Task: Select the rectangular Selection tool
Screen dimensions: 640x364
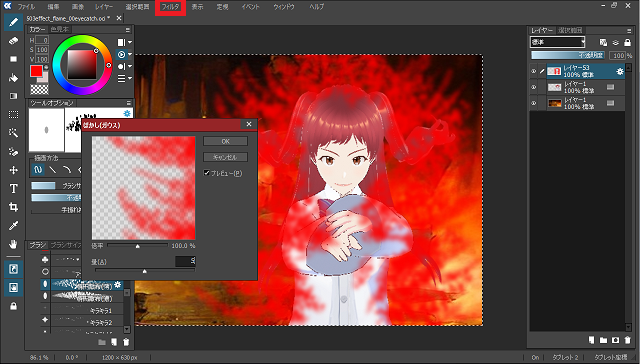Action: [x=13, y=115]
